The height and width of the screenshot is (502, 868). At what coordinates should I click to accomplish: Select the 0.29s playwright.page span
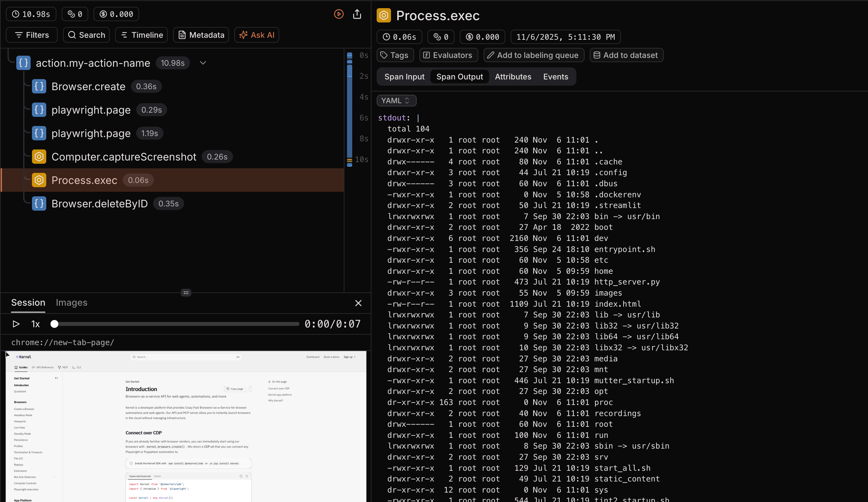(x=91, y=110)
